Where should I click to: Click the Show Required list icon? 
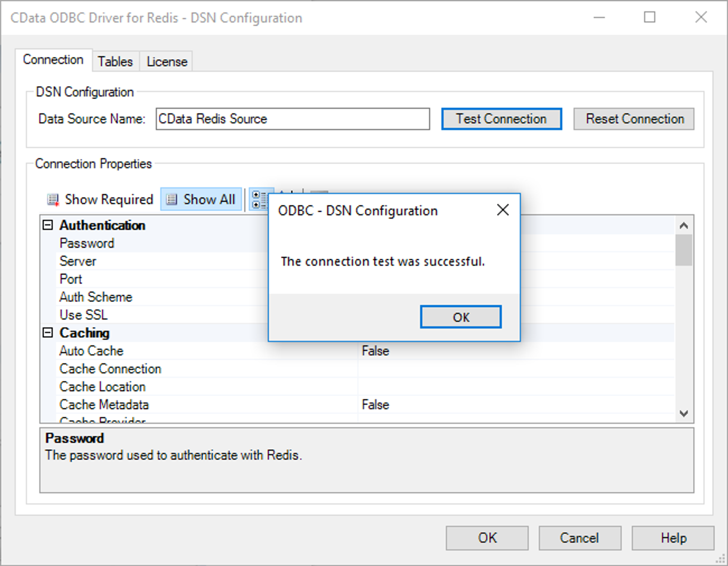(53, 200)
